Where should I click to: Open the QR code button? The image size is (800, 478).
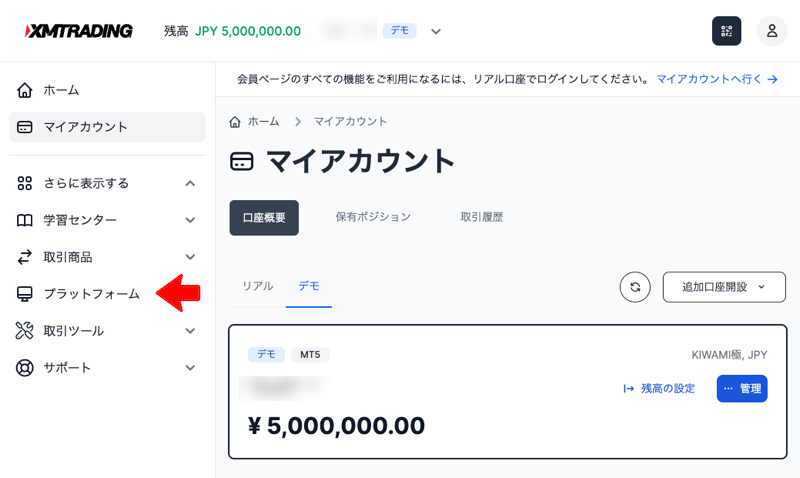pyautogui.click(x=727, y=31)
